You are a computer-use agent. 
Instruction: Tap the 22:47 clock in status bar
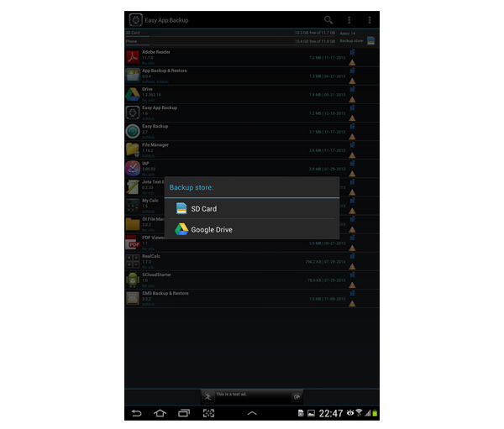pyautogui.click(x=331, y=413)
